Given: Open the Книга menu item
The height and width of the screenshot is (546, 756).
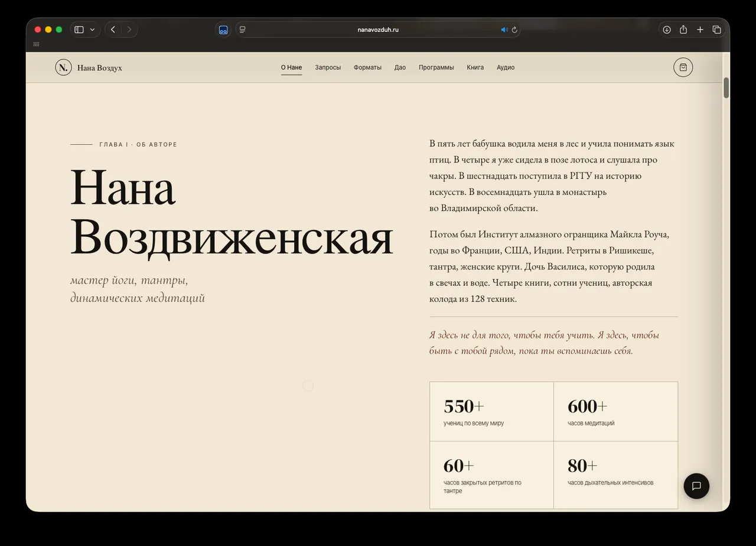Looking at the screenshot, I should click(475, 67).
